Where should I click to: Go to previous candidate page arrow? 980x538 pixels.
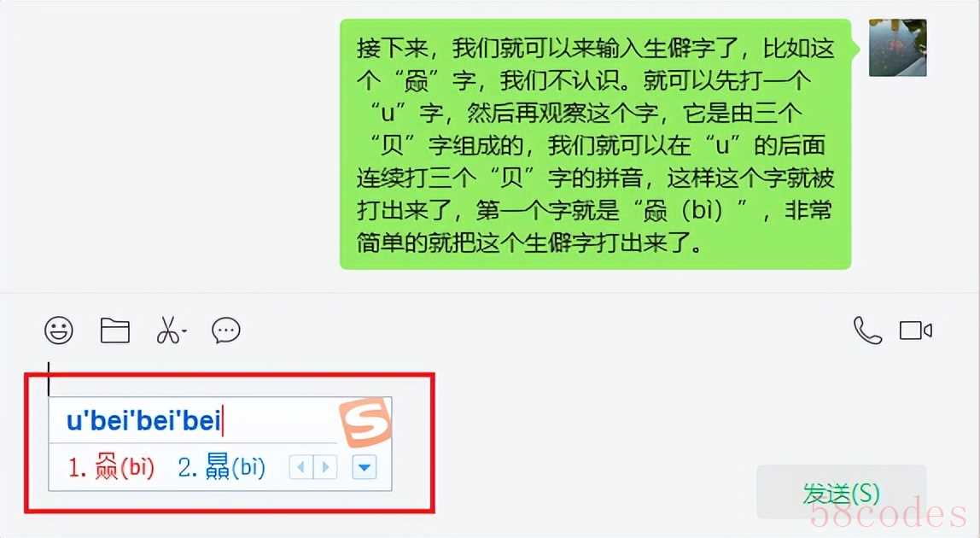point(301,467)
